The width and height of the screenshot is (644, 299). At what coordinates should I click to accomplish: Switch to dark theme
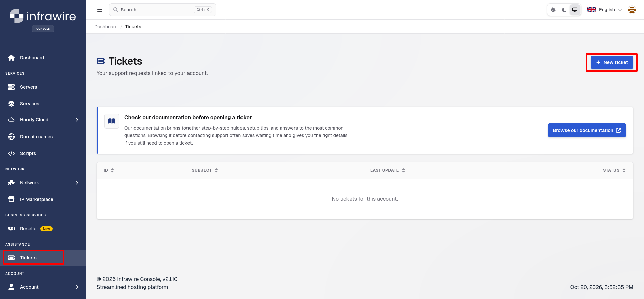coord(564,10)
